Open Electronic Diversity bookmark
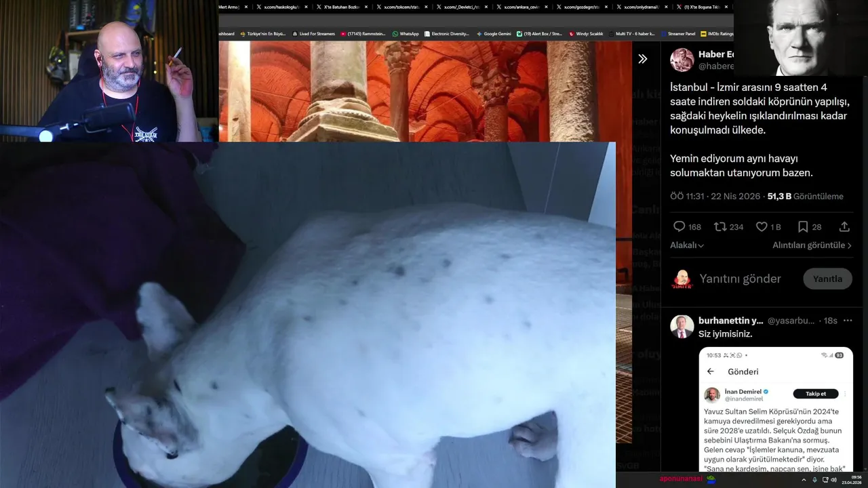This screenshot has height=488, width=868. 446,33
